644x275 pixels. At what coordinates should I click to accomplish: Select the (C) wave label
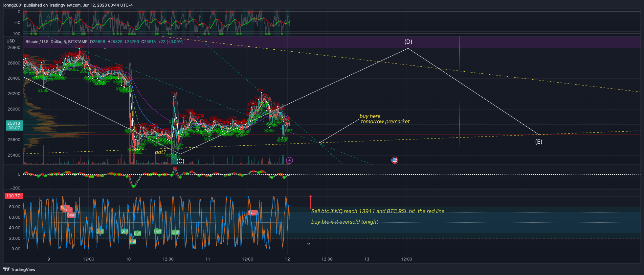180,161
